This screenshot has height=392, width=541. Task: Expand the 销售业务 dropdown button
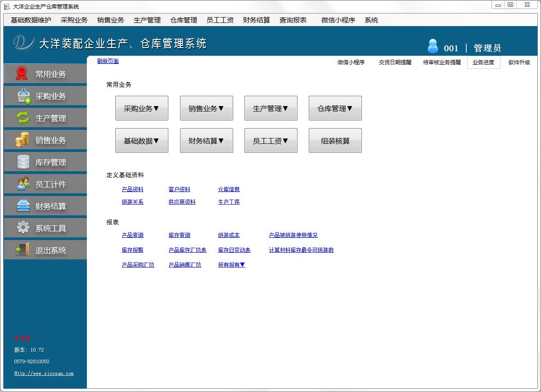tap(207, 108)
